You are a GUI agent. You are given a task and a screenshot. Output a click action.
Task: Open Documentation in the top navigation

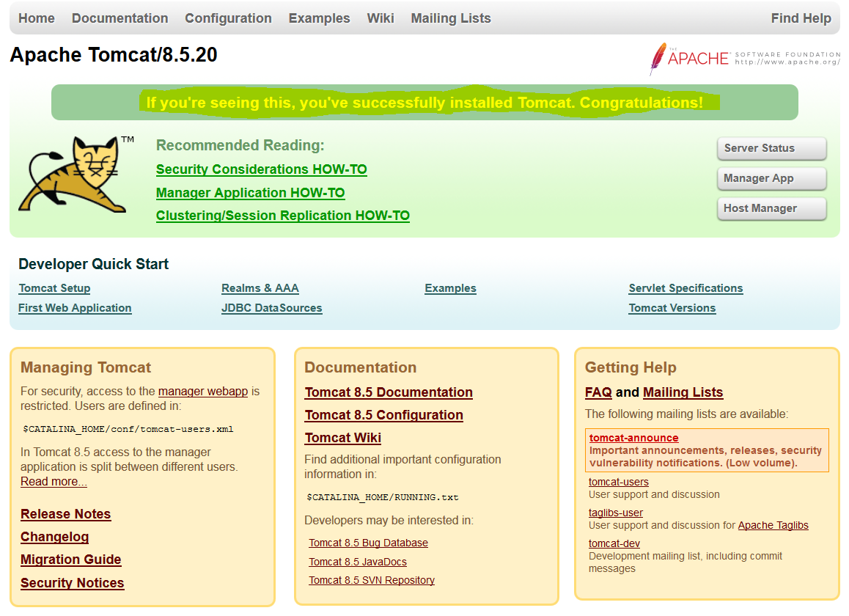pos(120,18)
